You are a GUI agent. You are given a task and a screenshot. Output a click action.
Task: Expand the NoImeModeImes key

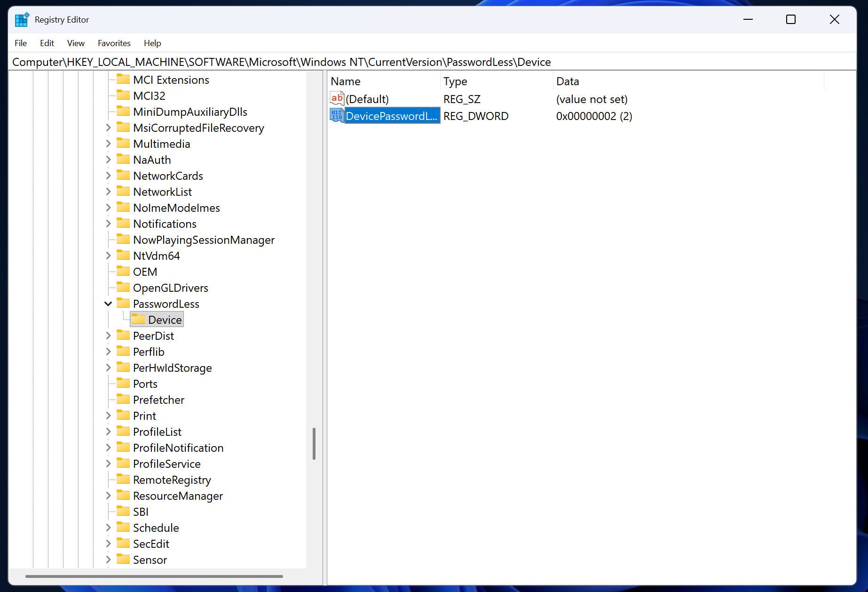click(108, 208)
